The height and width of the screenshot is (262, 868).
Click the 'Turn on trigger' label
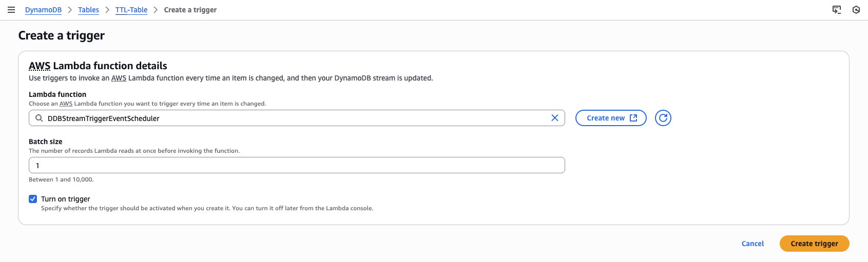pos(66,199)
